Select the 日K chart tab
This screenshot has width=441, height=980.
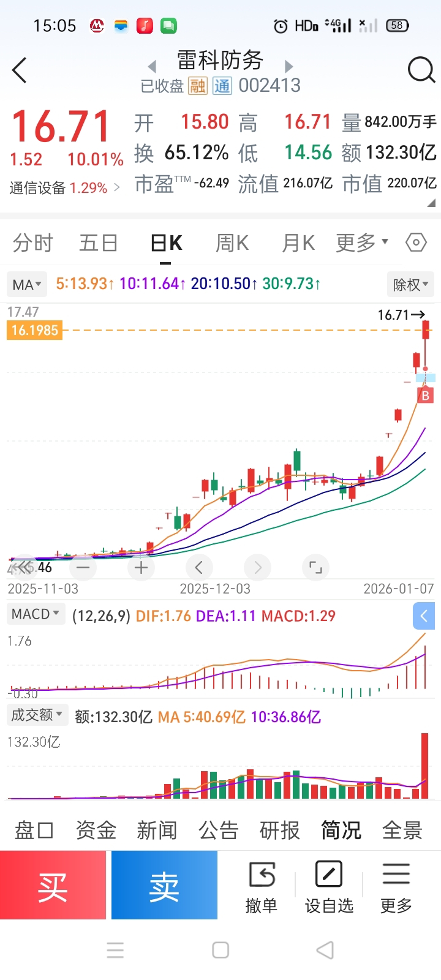click(x=166, y=243)
